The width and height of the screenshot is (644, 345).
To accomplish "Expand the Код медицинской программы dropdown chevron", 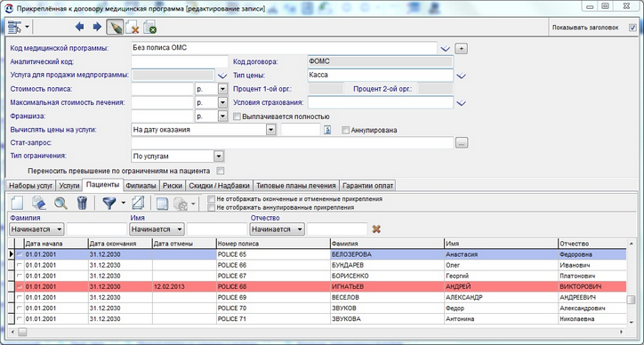I will tap(446, 49).
